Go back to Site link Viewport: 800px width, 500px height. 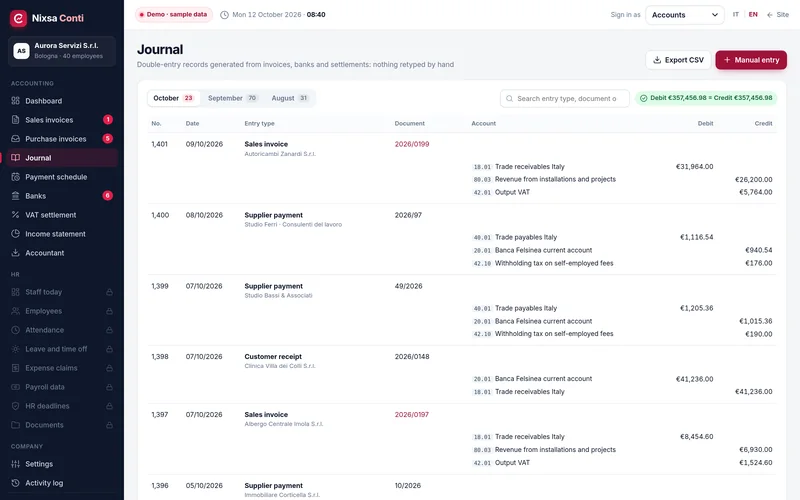[778, 15]
